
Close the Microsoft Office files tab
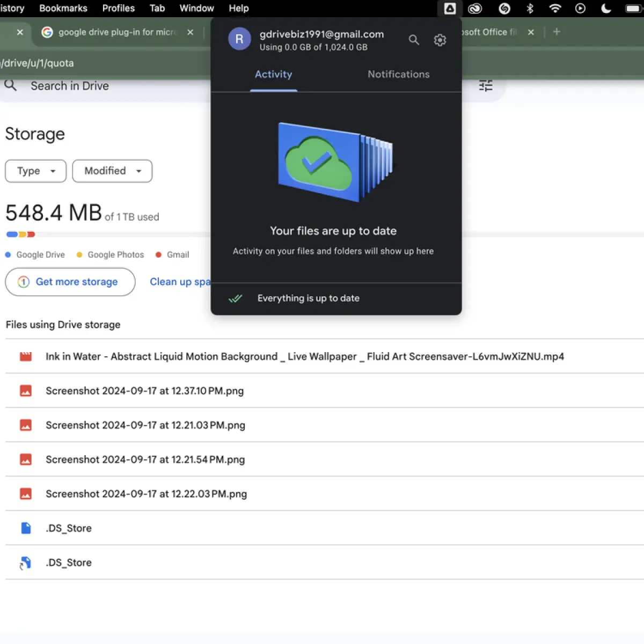click(x=531, y=32)
